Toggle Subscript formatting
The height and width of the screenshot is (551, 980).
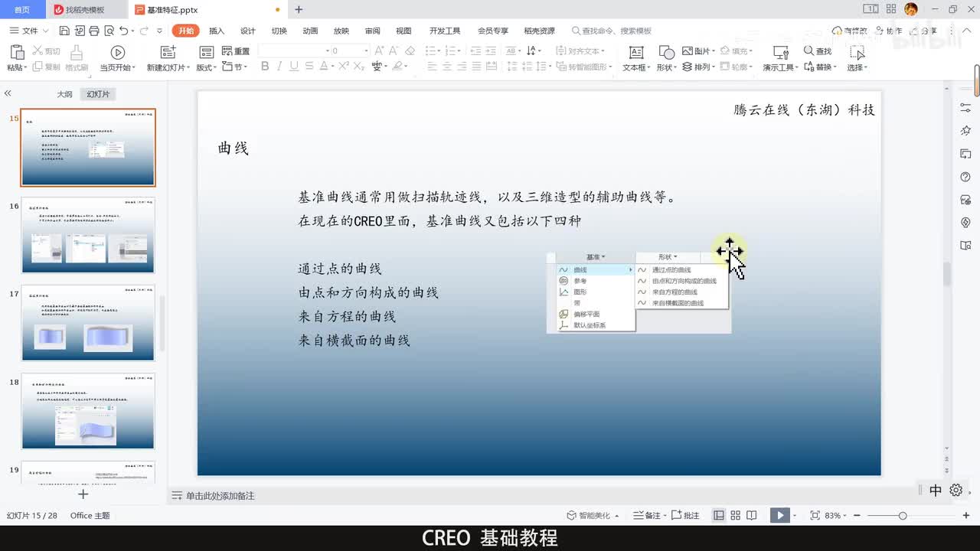click(358, 67)
